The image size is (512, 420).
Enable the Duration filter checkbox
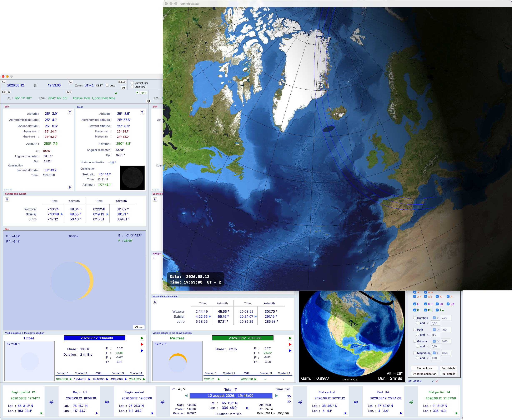coord(415,318)
